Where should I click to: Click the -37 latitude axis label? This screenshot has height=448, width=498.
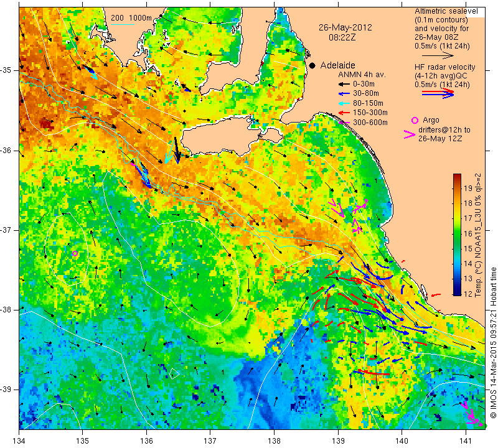click(x=6, y=230)
